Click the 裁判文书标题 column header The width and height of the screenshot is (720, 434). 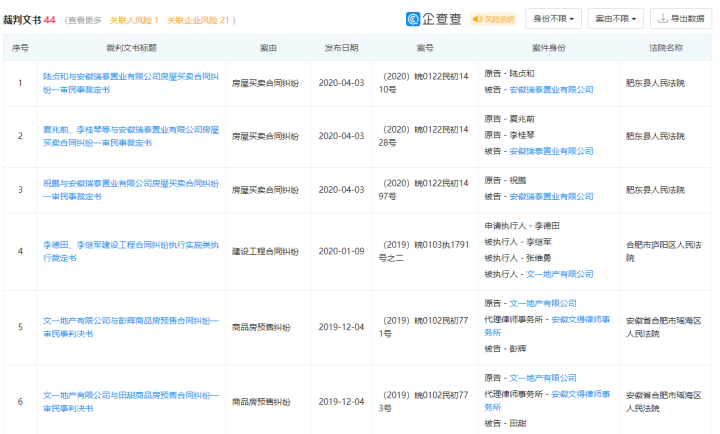point(131,48)
